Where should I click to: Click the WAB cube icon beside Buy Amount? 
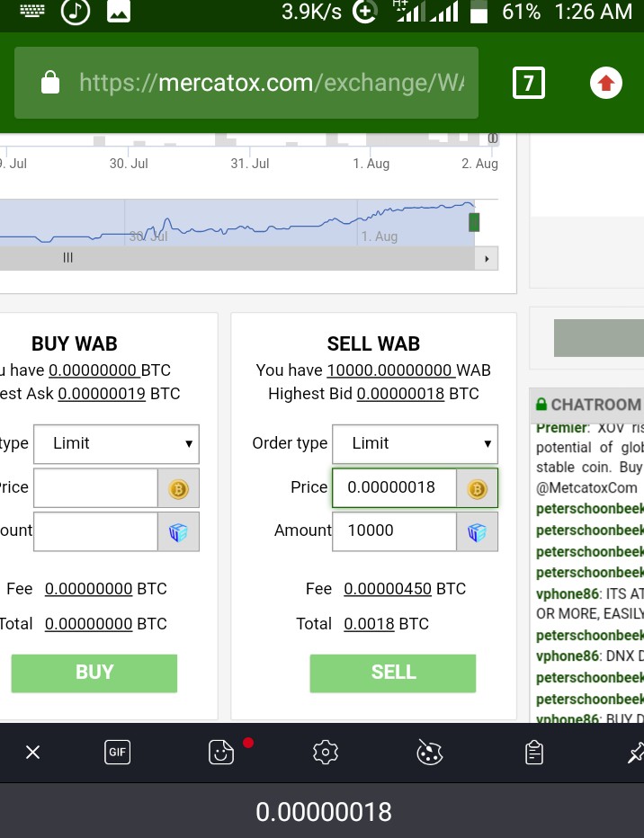[178, 532]
